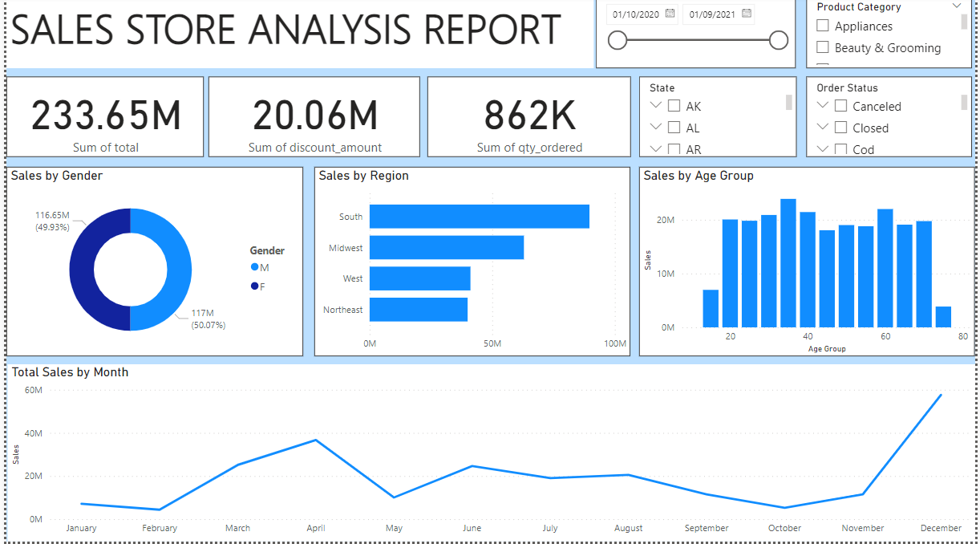Enable the Canceled order status checkbox

(x=840, y=106)
